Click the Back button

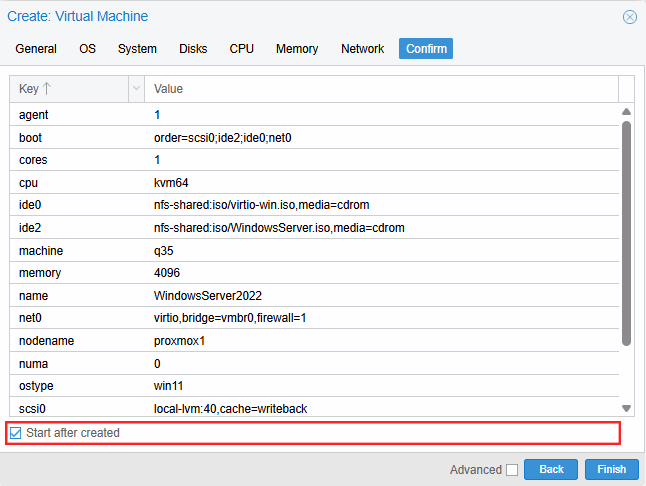click(551, 469)
